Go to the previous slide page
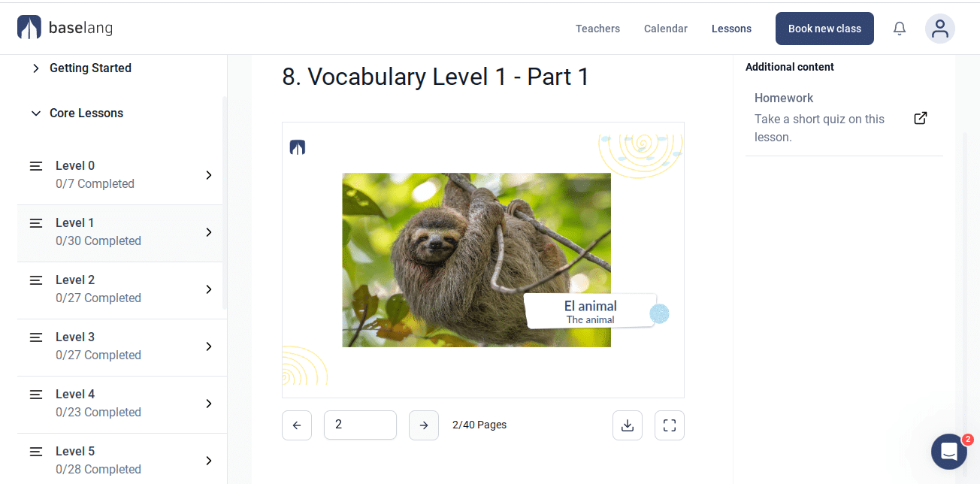Viewport: 980px width, 484px height. point(297,425)
